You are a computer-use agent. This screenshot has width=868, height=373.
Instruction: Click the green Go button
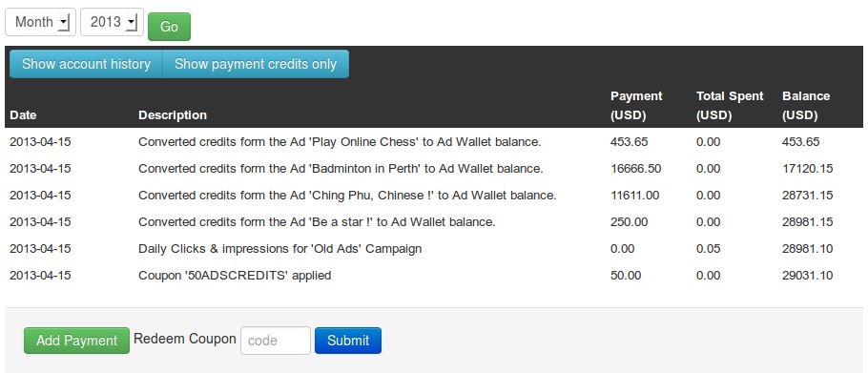tap(169, 27)
